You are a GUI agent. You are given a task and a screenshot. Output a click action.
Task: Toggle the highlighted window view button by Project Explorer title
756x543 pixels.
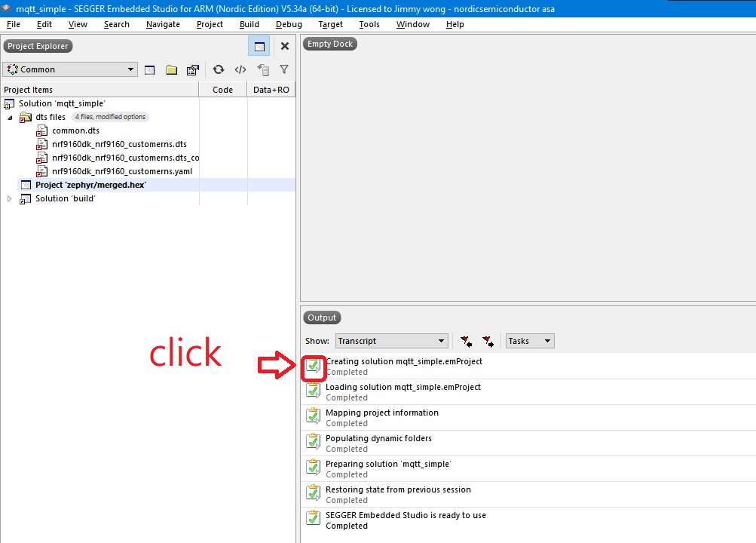click(x=259, y=46)
